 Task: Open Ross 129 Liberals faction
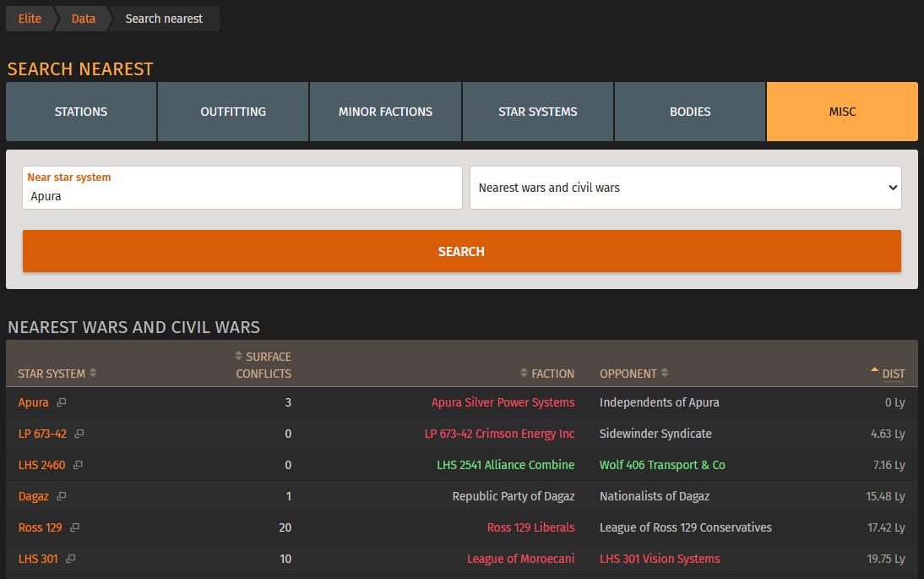point(531,527)
